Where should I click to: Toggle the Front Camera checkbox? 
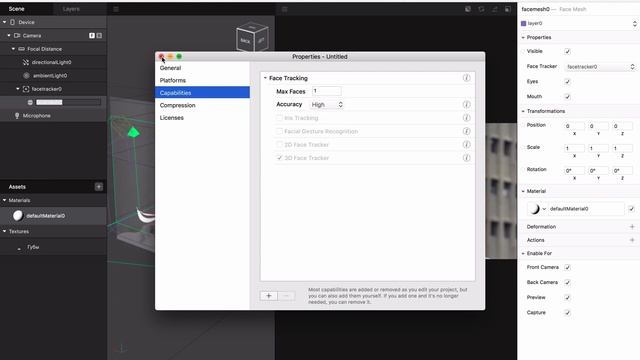coord(567,267)
